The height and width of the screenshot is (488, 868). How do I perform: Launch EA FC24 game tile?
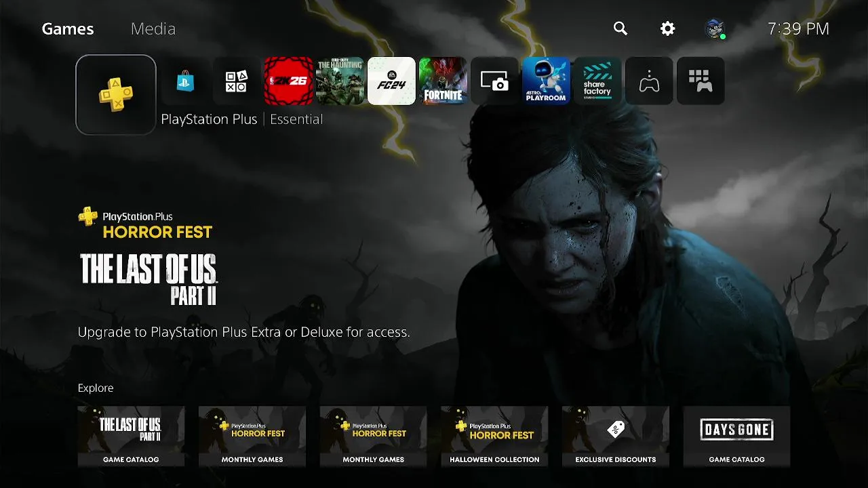point(391,81)
